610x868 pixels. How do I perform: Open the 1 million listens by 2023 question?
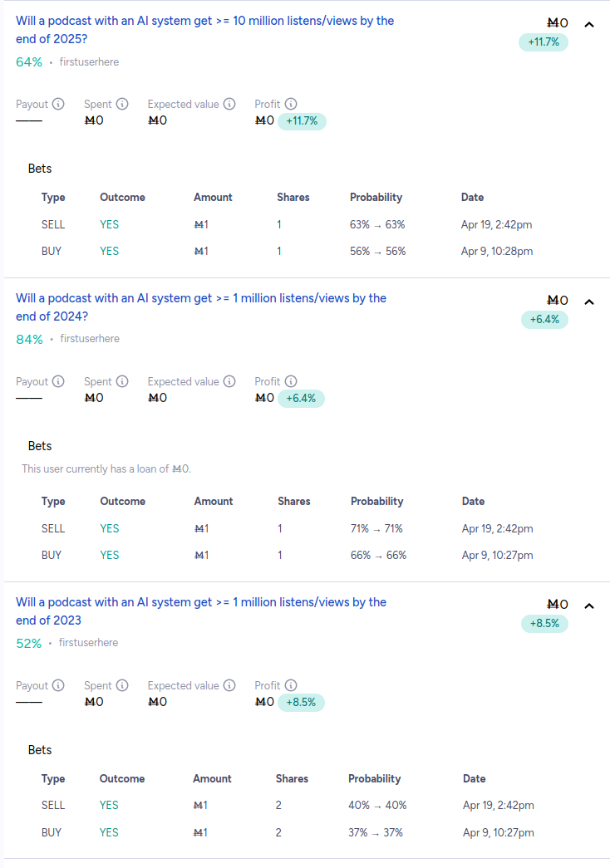[x=201, y=611]
